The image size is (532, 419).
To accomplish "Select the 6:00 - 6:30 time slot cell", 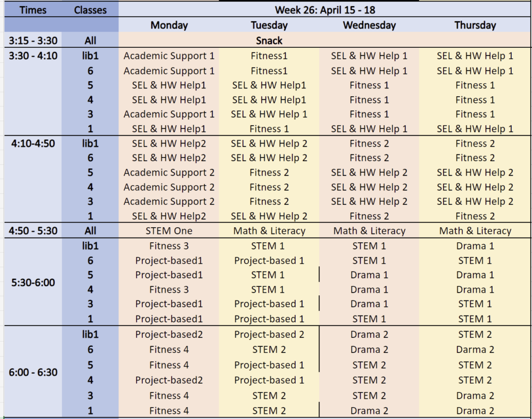I will point(33,372).
